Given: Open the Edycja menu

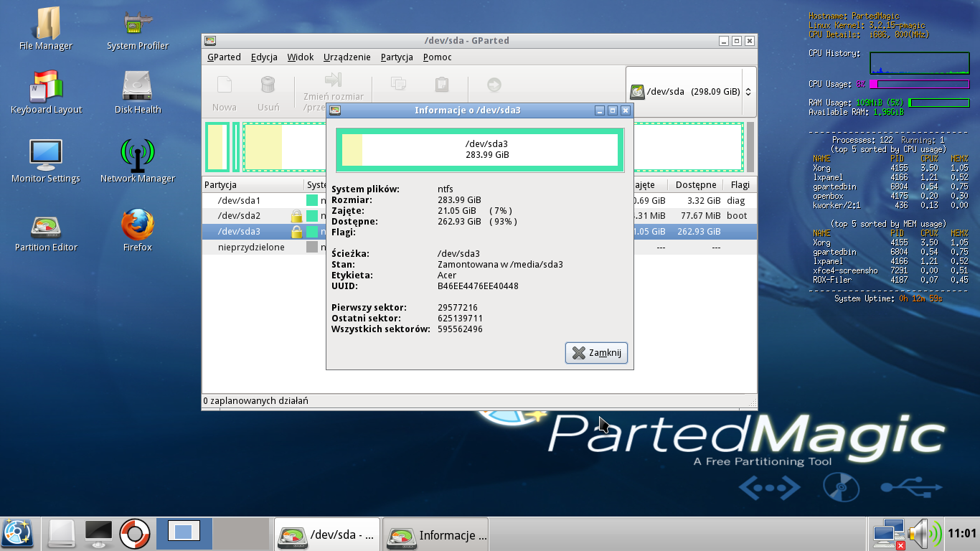Looking at the screenshot, I should click(264, 57).
